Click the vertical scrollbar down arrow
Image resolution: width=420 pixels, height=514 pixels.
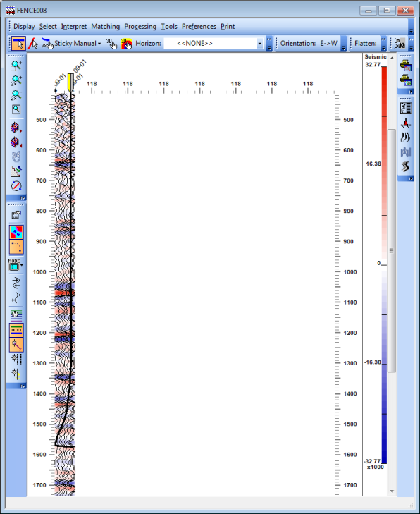[x=392, y=491]
